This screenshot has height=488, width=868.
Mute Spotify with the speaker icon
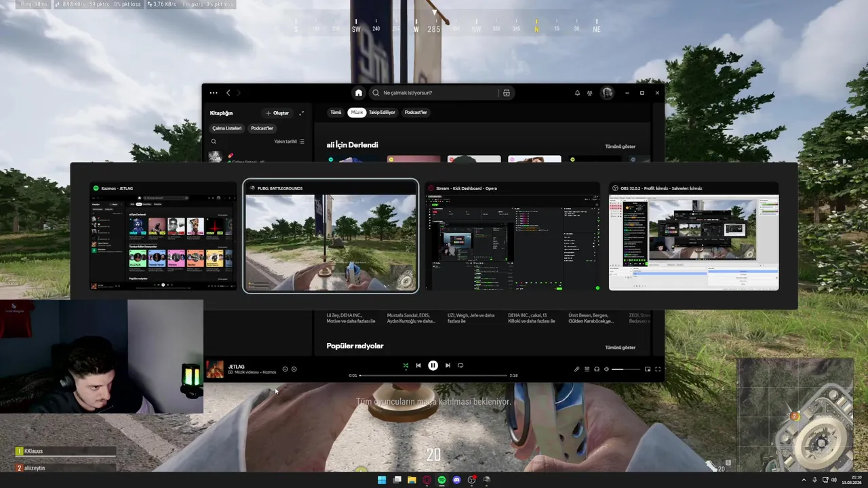tap(606, 369)
